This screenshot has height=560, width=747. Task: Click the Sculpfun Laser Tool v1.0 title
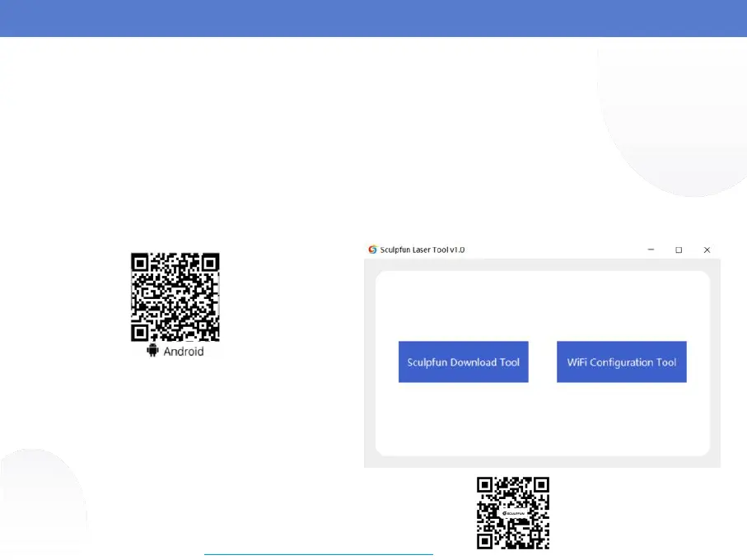423,250
